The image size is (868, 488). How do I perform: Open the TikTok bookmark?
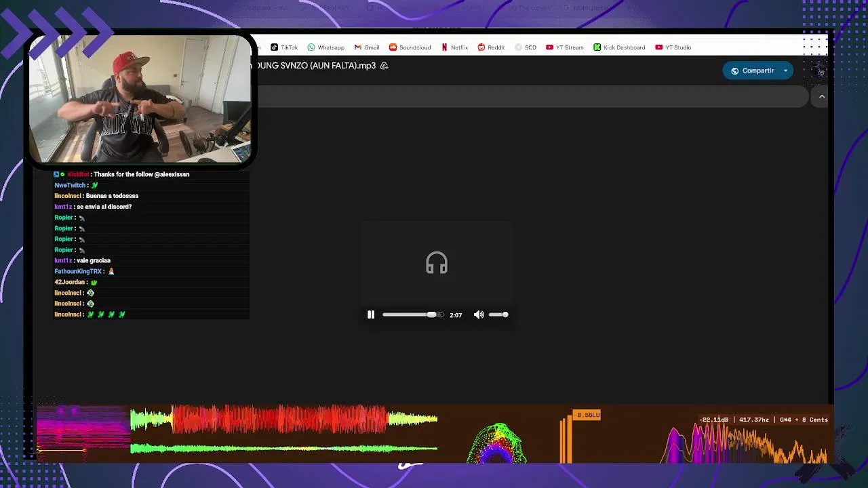[x=284, y=47]
